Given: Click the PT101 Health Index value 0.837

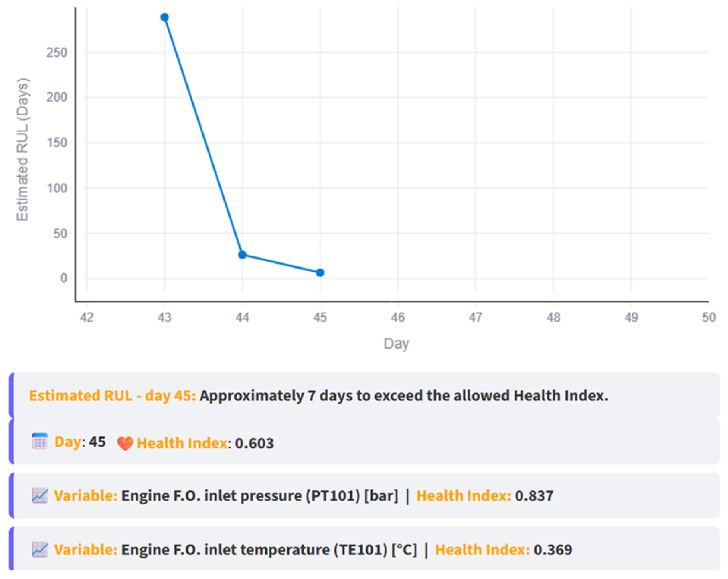Looking at the screenshot, I should tap(534, 495).
